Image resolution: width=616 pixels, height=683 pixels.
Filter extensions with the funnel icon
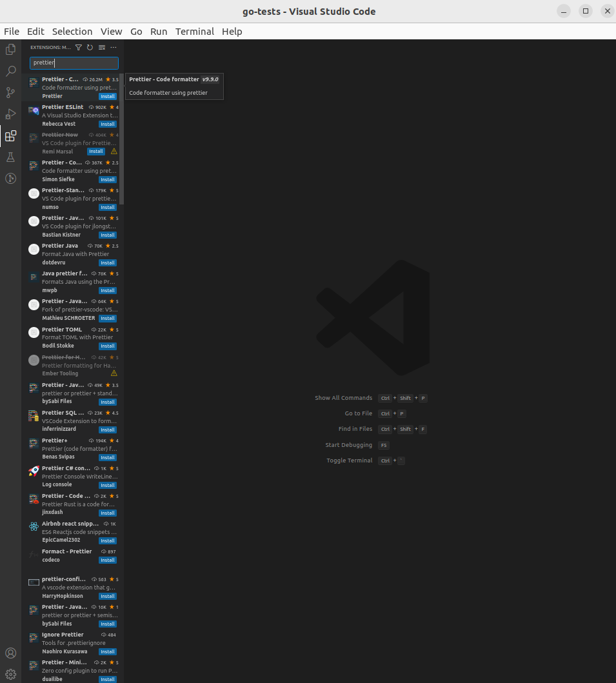pos(79,48)
